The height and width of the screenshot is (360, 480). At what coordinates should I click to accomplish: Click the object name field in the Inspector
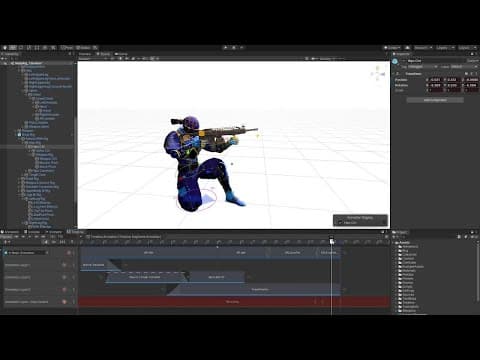coord(435,61)
